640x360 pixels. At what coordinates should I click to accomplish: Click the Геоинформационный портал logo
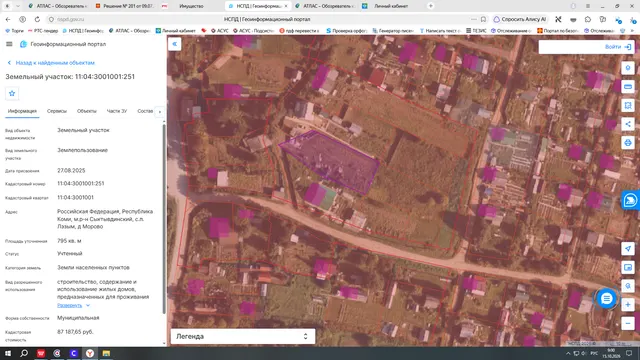coord(63,44)
